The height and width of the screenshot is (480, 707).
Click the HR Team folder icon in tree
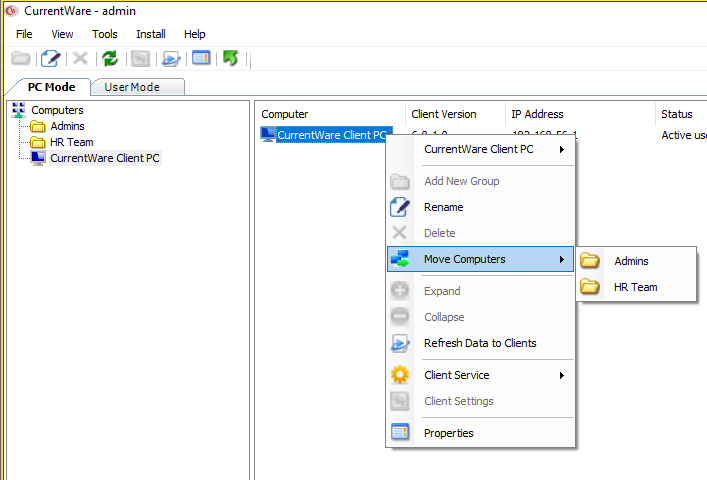[37, 142]
